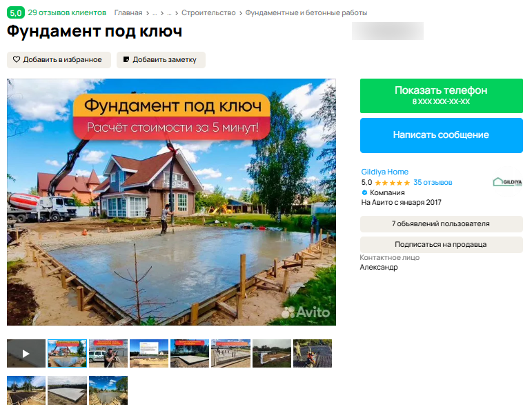Click the seller's orange rating stars
The width and height of the screenshot is (532, 411).
point(392,183)
